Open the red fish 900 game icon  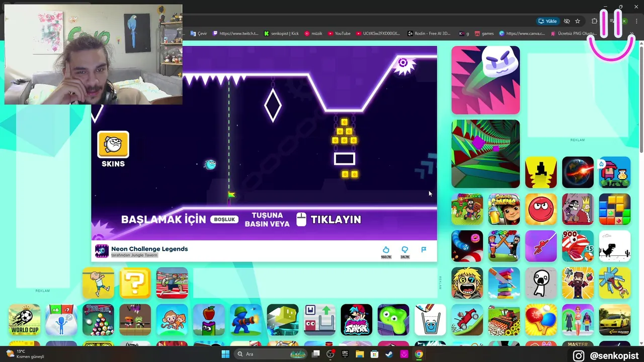coord(578,246)
